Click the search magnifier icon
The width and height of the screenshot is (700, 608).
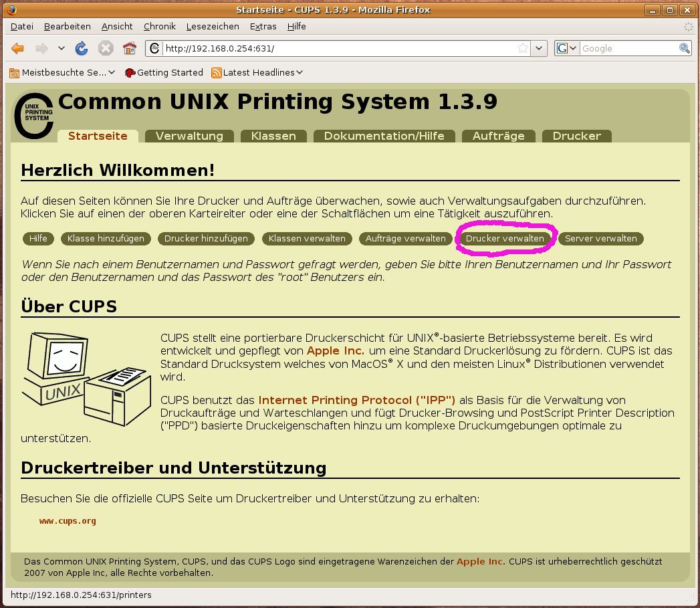[x=685, y=48]
